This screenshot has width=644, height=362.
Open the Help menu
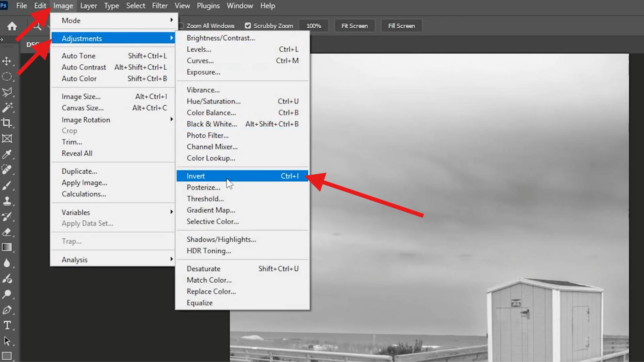pos(268,6)
